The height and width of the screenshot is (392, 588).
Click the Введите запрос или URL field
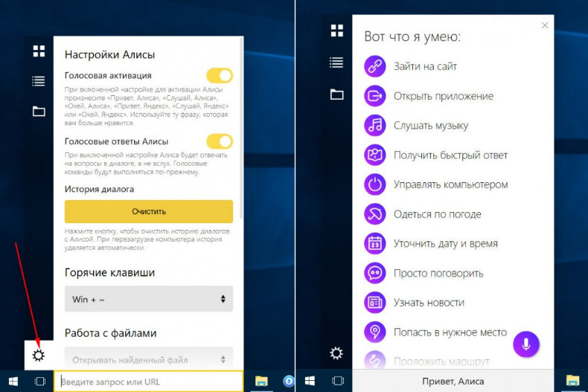(x=149, y=382)
